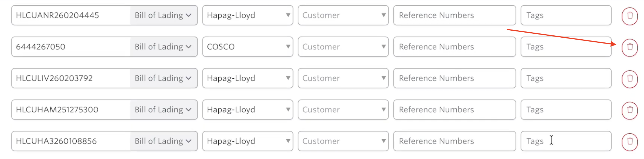
Task: Click trash icon for HLCUHAM251275300 row
Action: pos(630,110)
